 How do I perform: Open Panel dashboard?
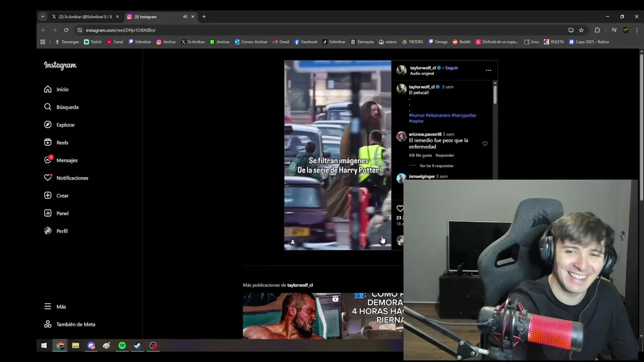[56, 213]
